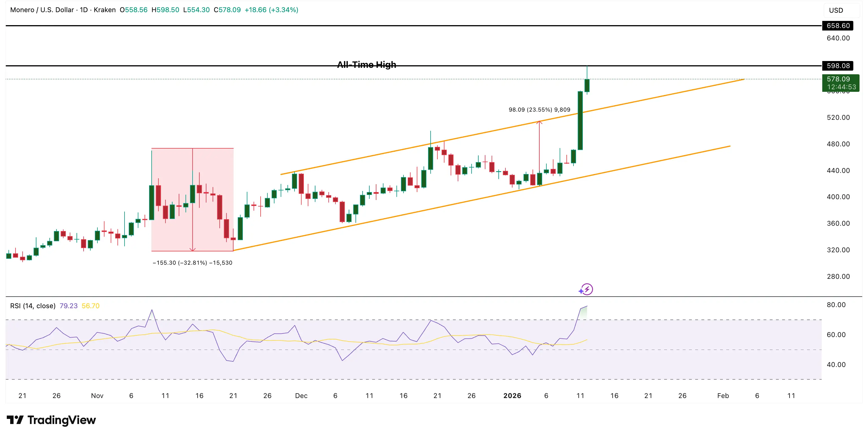Screen dimensions: 868x437
Task: Click the green 578.09 last price label
Action: (x=838, y=79)
